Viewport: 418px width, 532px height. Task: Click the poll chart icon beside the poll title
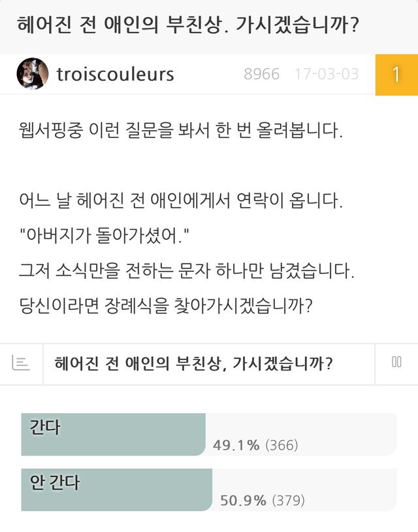pyautogui.click(x=21, y=363)
